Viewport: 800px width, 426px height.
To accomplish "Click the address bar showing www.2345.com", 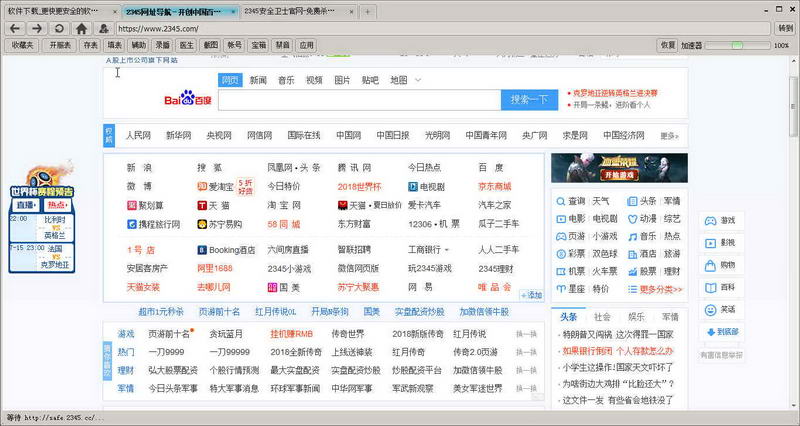I will click(x=443, y=29).
